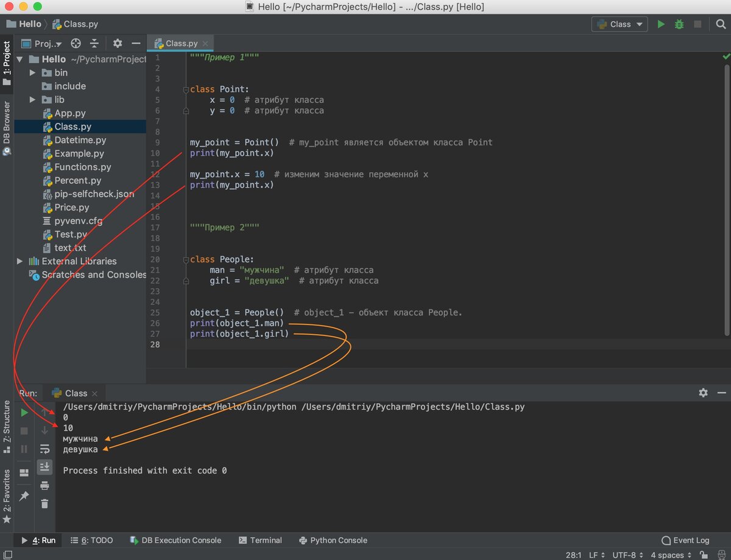This screenshot has height=560, width=731.
Task: Click the down arrow in Run console toolbar
Action: click(x=44, y=430)
